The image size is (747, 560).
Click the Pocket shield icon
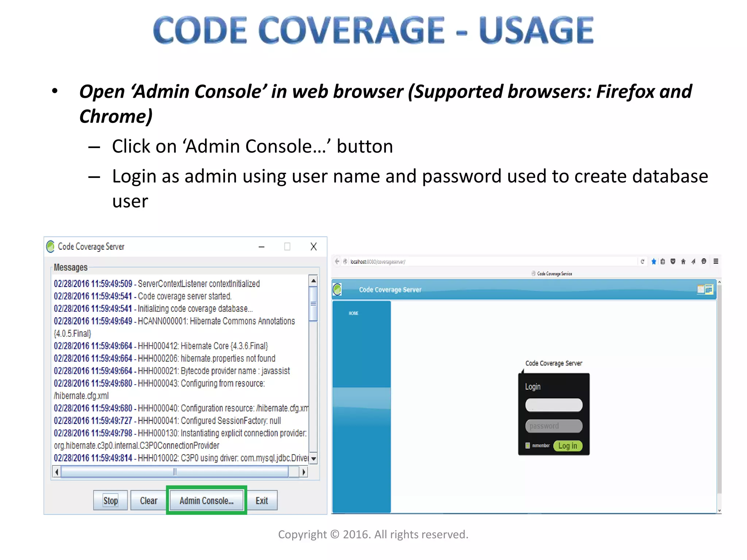[673, 261]
